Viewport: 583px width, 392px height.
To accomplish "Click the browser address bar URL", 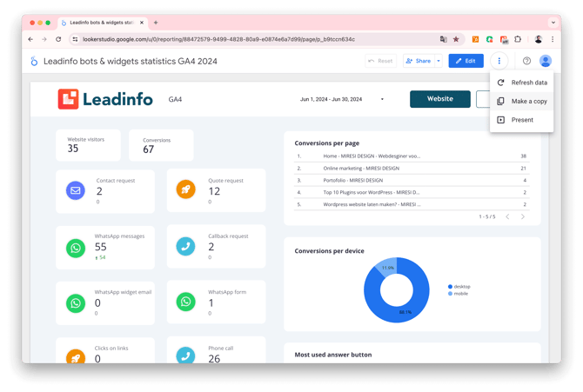I will point(218,39).
